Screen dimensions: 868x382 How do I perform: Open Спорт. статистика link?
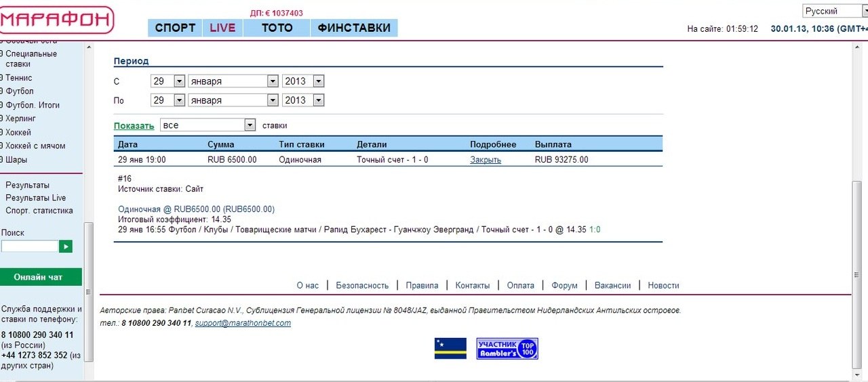tap(39, 211)
